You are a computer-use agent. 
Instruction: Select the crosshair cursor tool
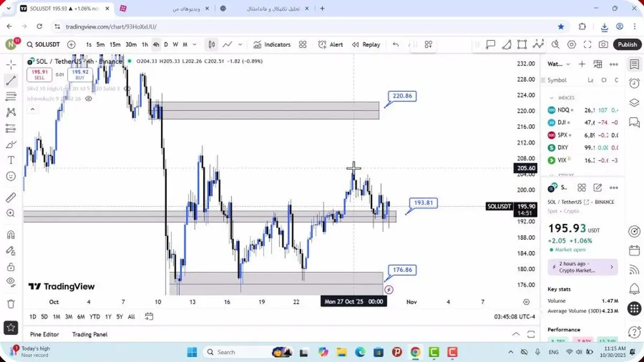click(x=11, y=65)
